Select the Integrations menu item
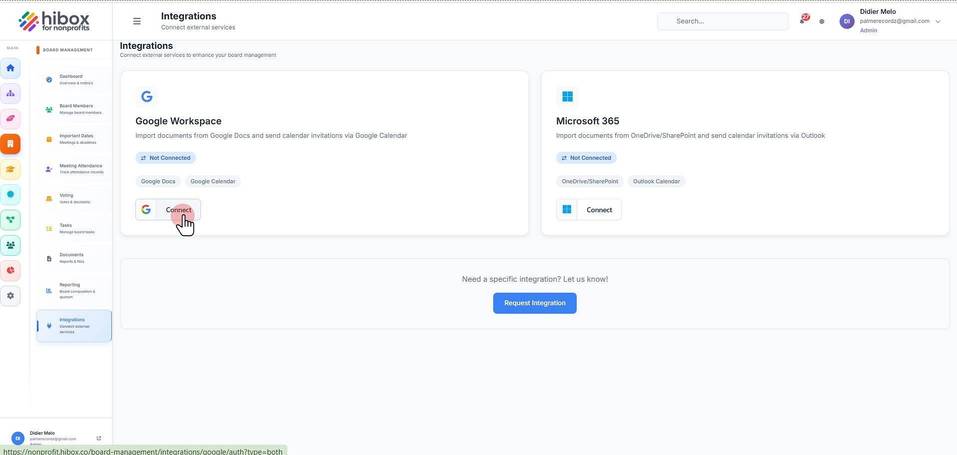Screen dimensions: 957x455 pyautogui.click(x=73, y=326)
